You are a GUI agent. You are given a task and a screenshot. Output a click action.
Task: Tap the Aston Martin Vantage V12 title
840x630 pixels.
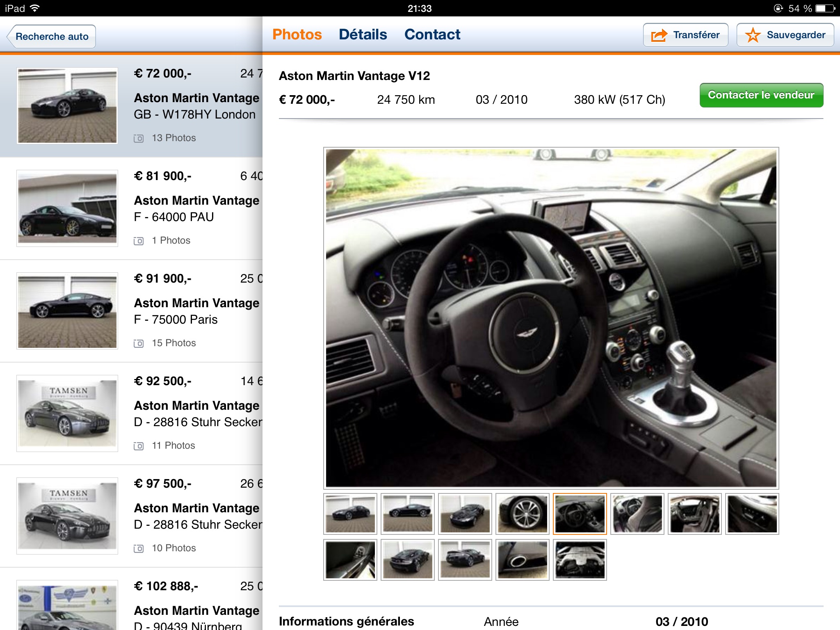point(354,76)
